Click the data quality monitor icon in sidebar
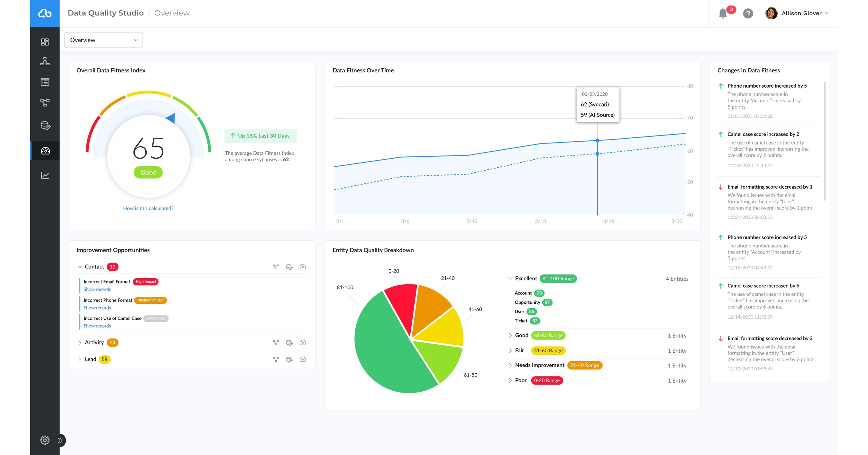868x455 pixels. [45, 151]
